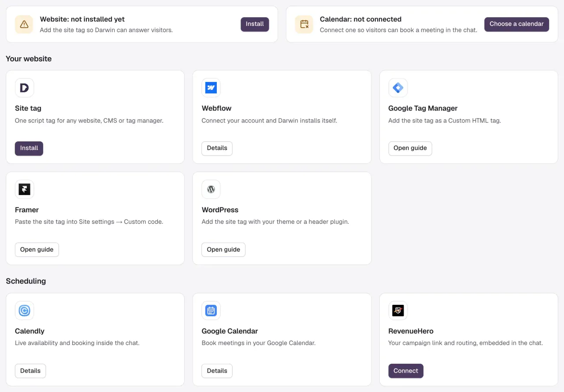Click the calendar-not-connected icon in banner
Image resolution: width=564 pixels, height=392 pixels.
[x=304, y=24]
